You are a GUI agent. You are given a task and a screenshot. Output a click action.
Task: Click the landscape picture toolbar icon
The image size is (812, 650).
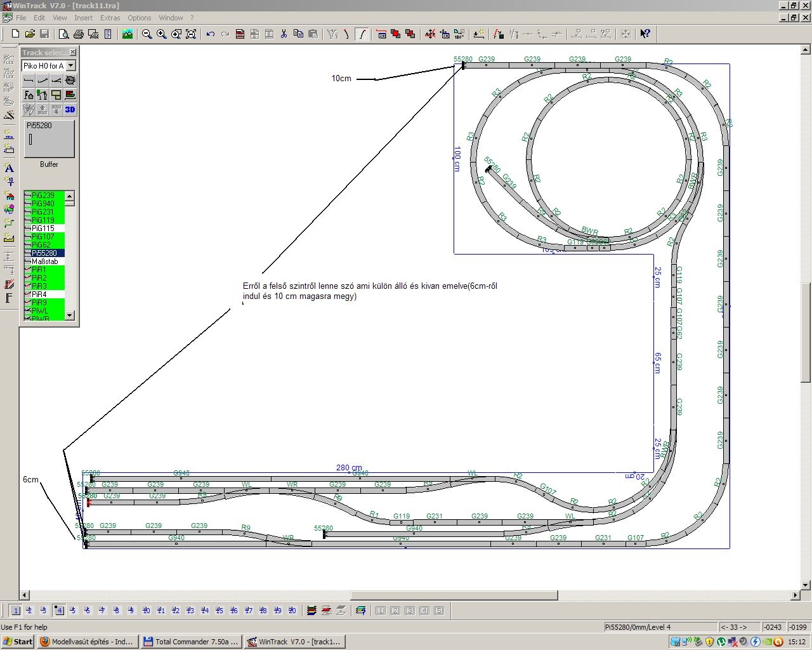pos(128,34)
